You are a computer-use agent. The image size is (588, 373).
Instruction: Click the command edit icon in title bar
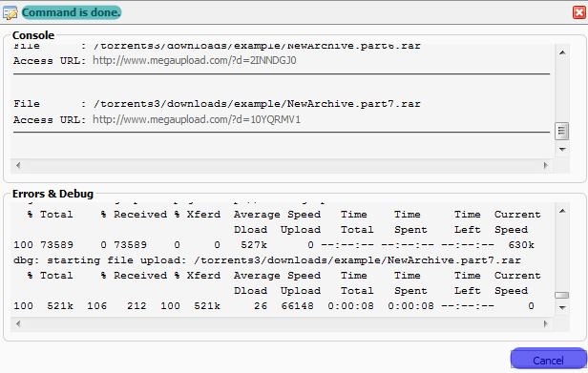[10, 12]
